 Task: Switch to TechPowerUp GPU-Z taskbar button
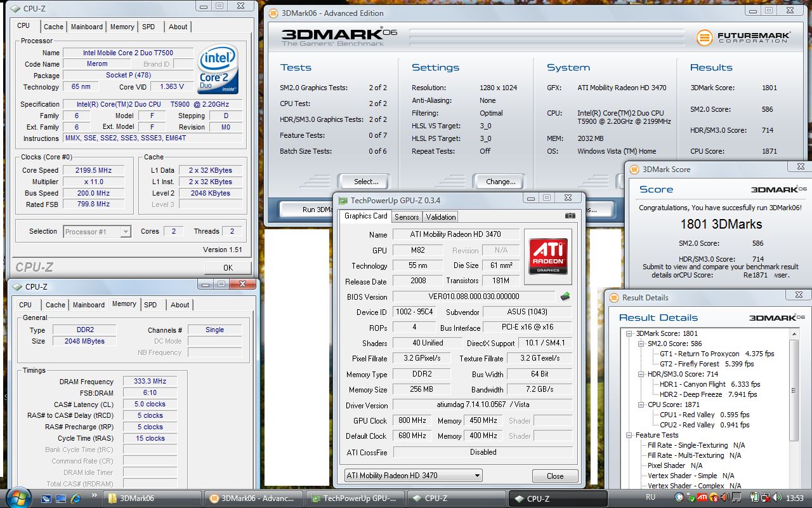click(354, 498)
